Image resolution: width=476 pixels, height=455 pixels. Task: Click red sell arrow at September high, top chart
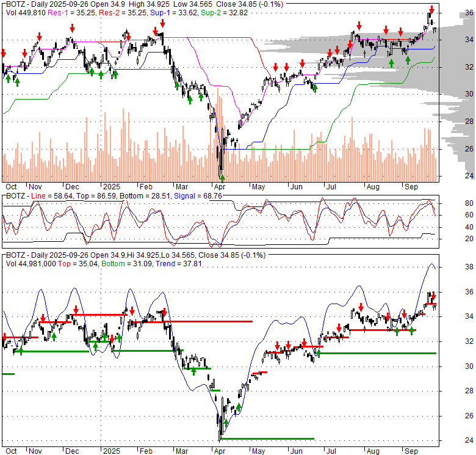pos(431,10)
